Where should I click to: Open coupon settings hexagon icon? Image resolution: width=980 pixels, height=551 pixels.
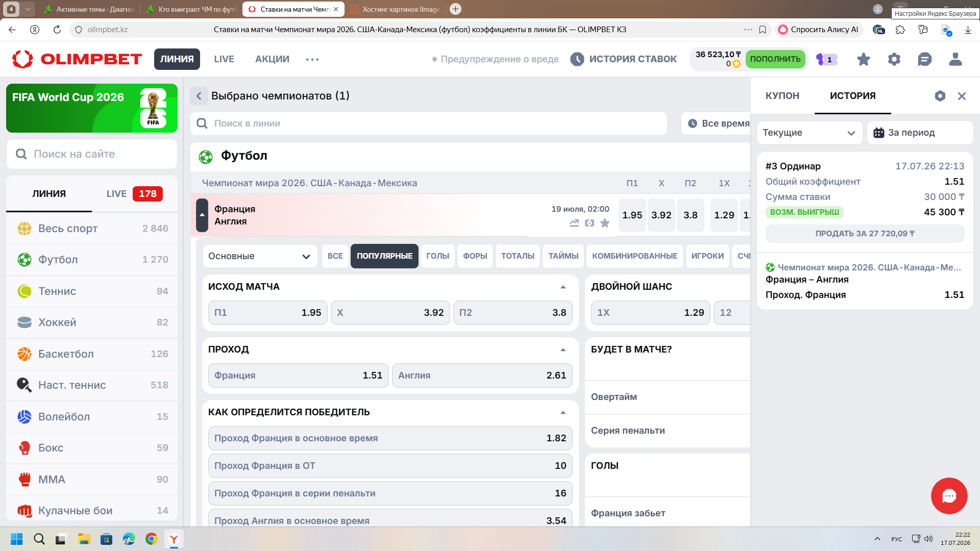coord(940,96)
